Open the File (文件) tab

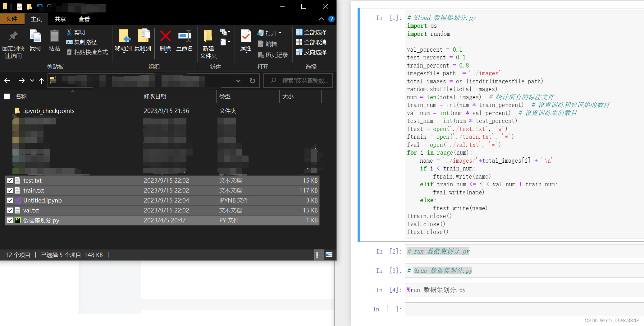coord(12,19)
